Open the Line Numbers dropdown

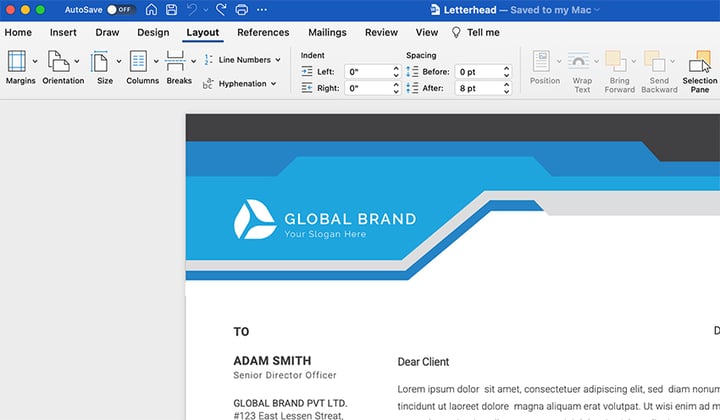[278, 60]
